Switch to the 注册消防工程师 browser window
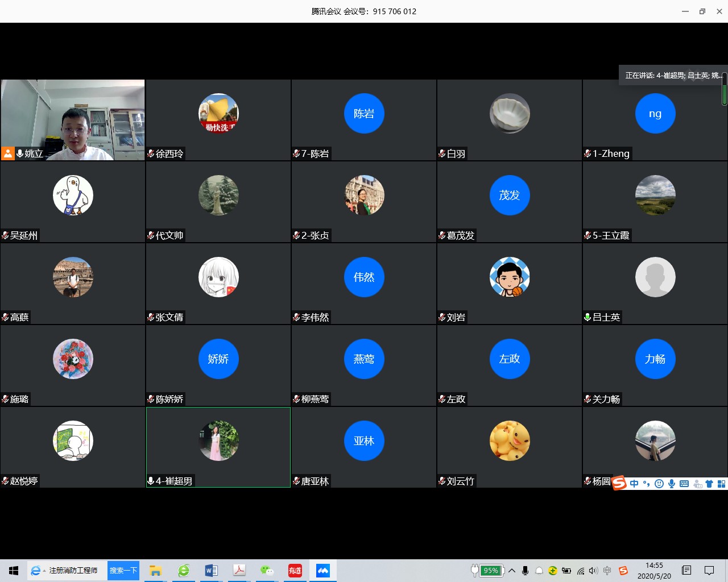Viewport: 728px width, 582px height. tap(67, 571)
